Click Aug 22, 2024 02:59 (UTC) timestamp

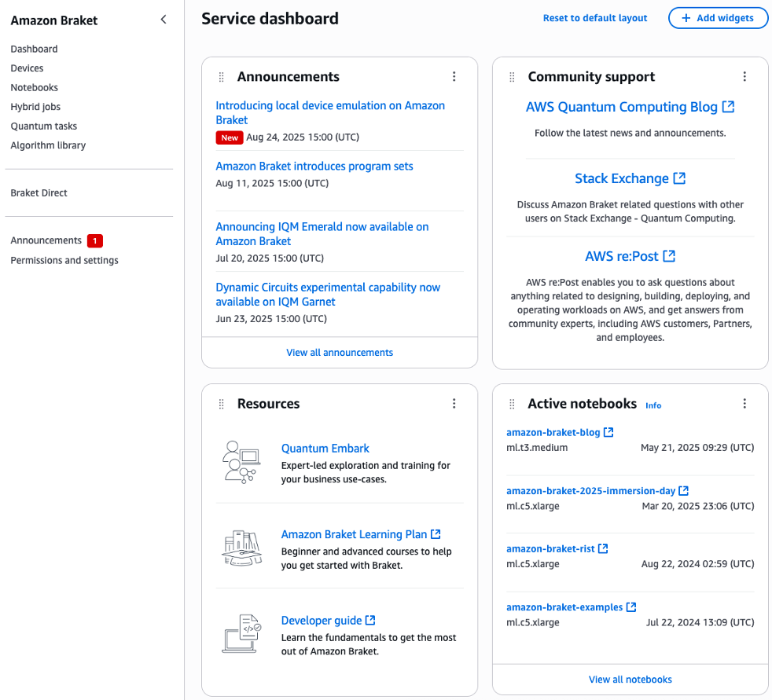point(697,564)
